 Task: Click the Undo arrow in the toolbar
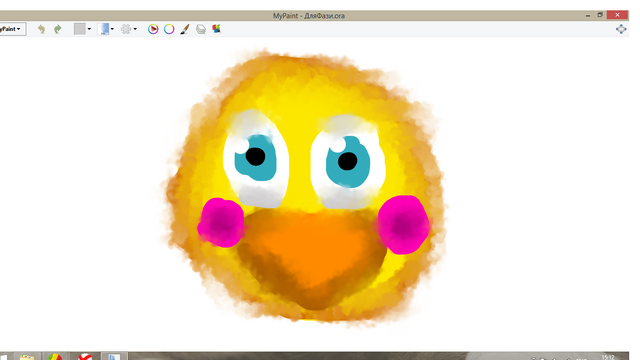41,29
